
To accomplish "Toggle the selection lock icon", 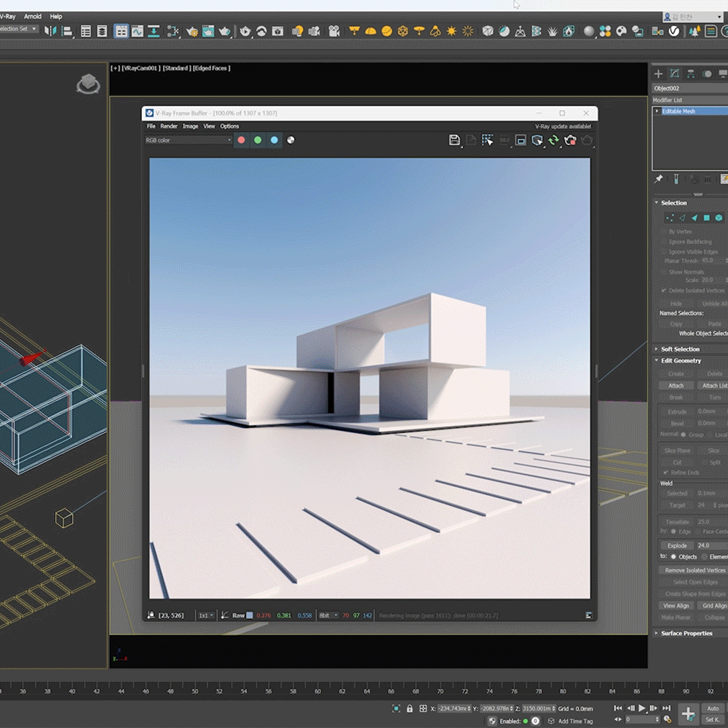I will pos(410,708).
